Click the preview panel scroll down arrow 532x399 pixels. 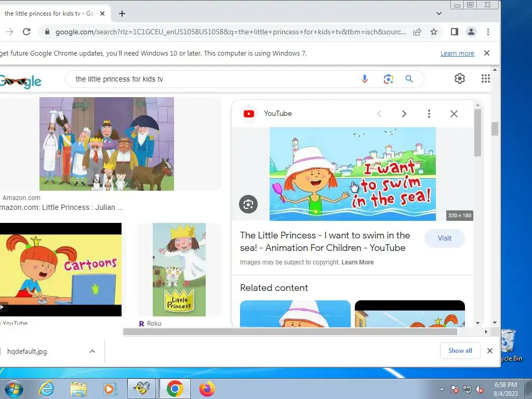pos(478,323)
